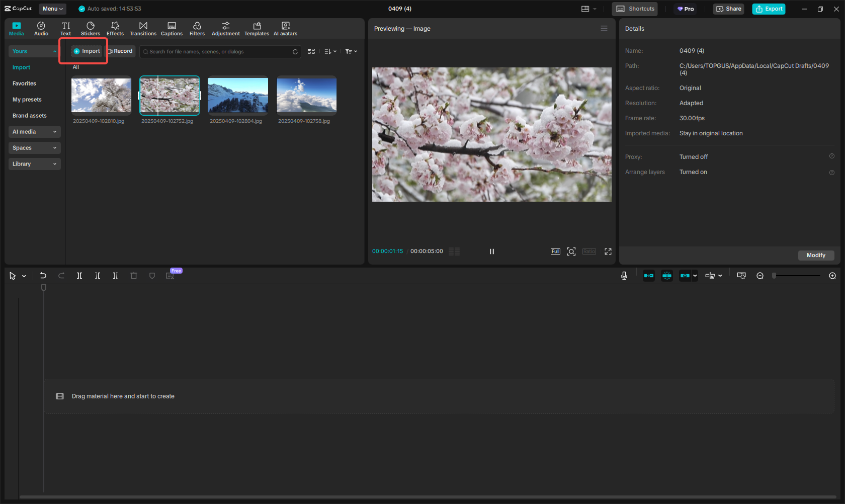Collapse the Yours section
Viewport: 845px width, 504px height.
33,51
